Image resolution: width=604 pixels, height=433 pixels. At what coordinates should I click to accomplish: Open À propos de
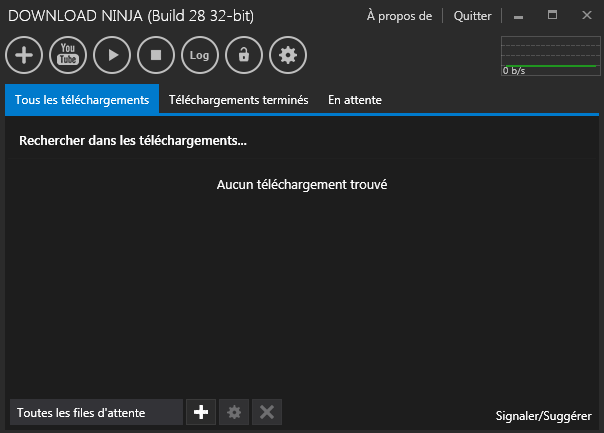(399, 16)
